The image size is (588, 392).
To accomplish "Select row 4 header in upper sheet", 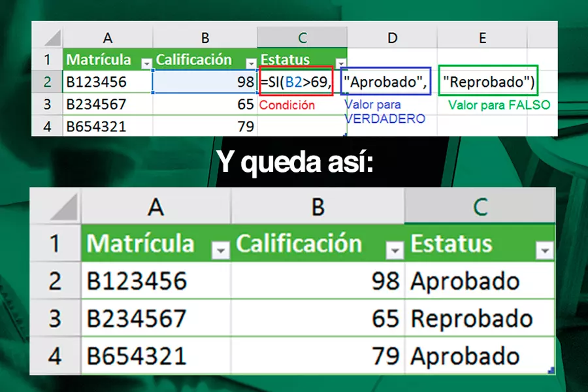I will coord(47,126).
